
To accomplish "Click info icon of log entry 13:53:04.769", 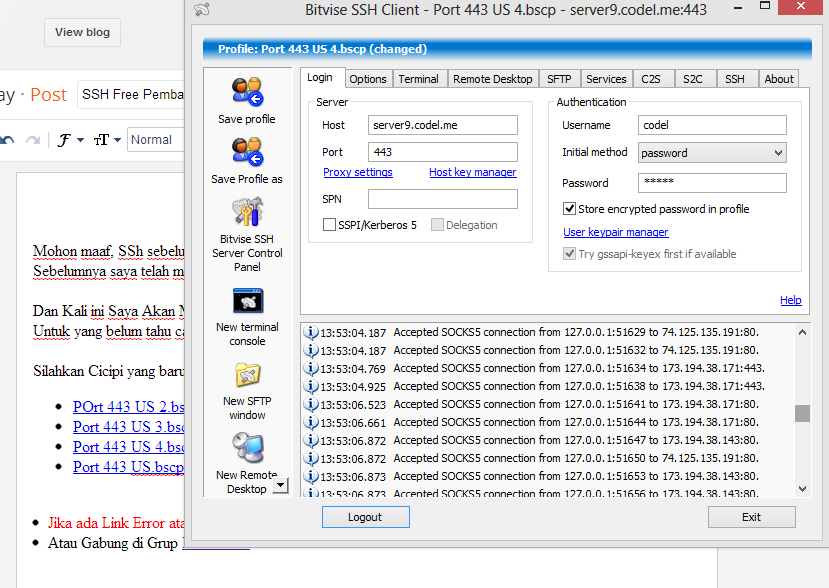I will click(310, 369).
